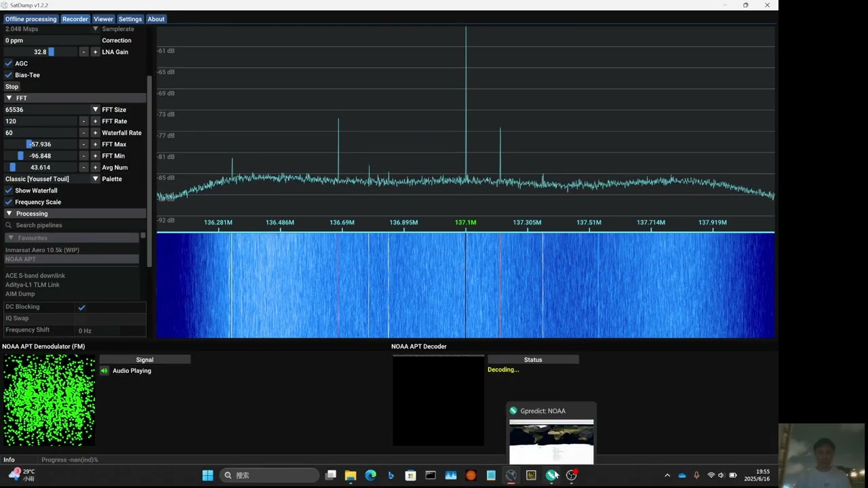Open the Settings tab

[x=130, y=19]
